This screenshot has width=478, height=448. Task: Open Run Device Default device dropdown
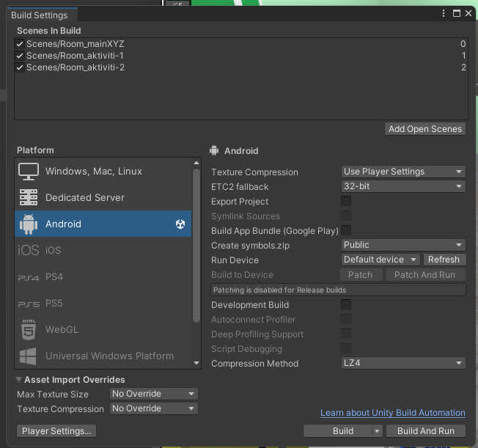pyautogui.click(x=380, y=260)
